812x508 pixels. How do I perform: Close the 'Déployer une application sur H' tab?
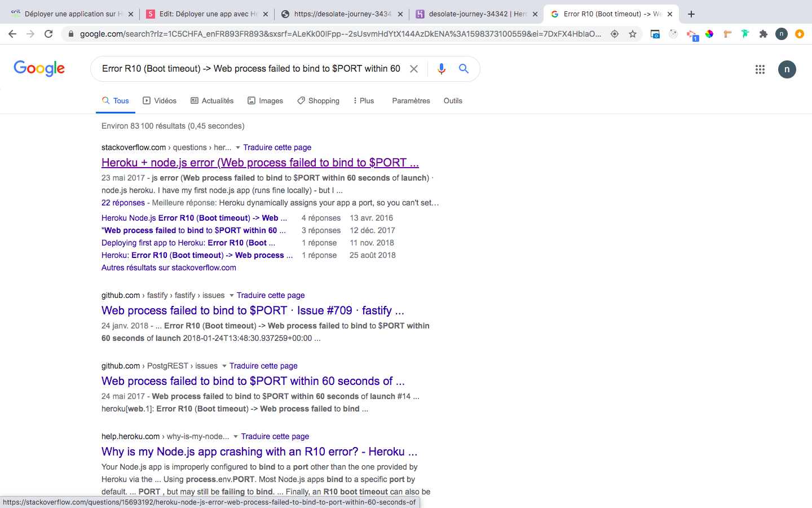coord(131,14)
